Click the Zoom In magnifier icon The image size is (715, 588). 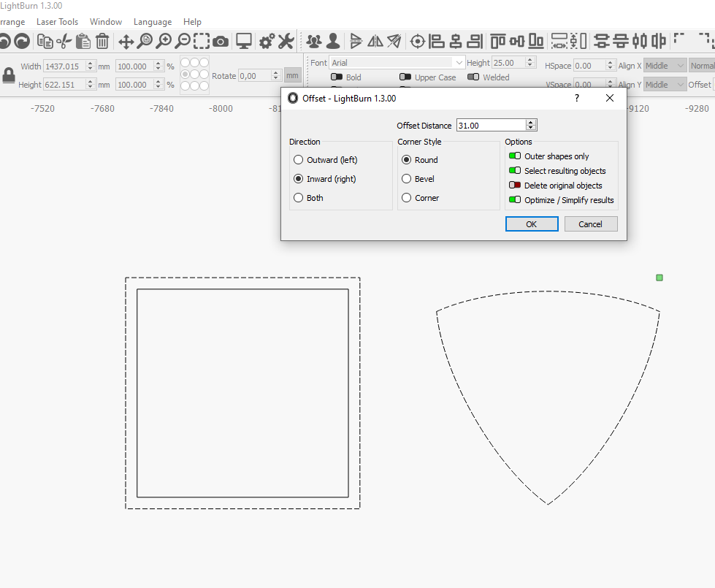tap(164, 42)
